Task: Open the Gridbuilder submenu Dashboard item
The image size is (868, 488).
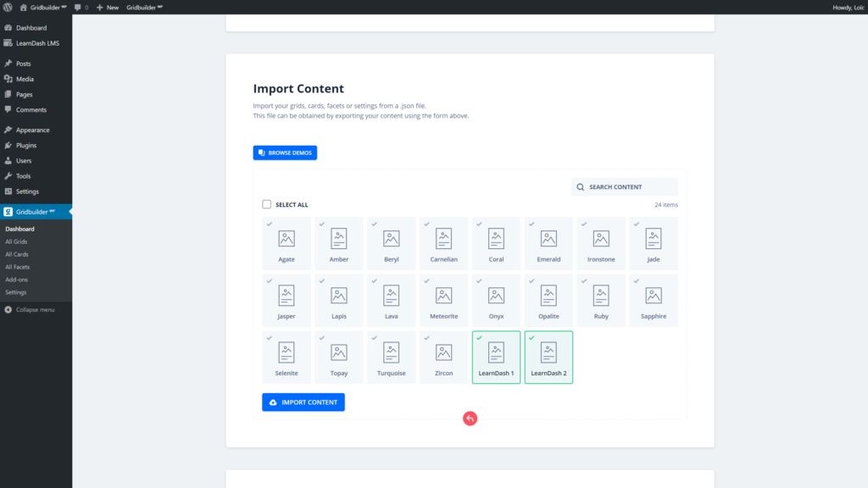Action: tap(20, 229)
